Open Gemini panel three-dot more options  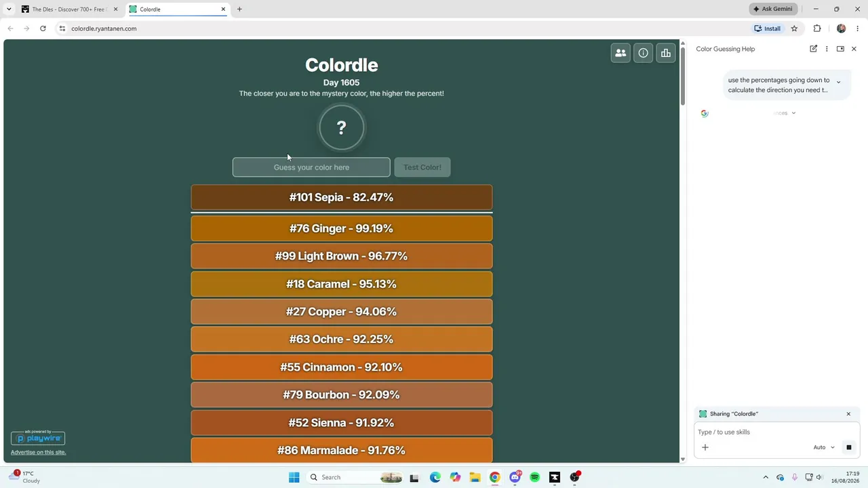(x=827, y=49)
